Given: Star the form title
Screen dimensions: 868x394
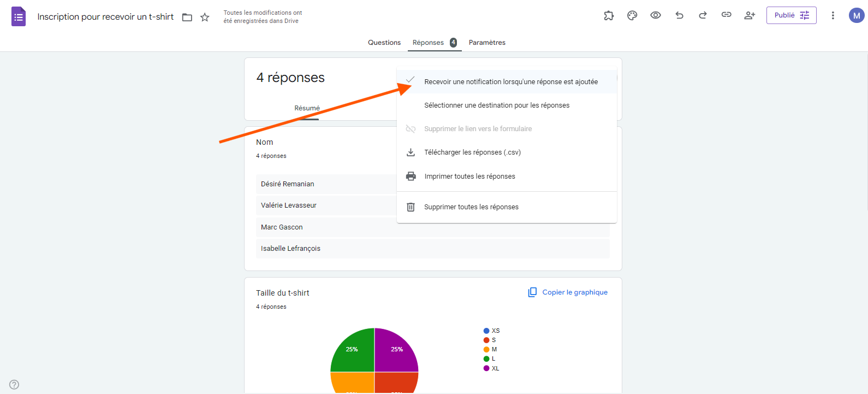Looking at the screenshot, I should click(x=205, y=17).
